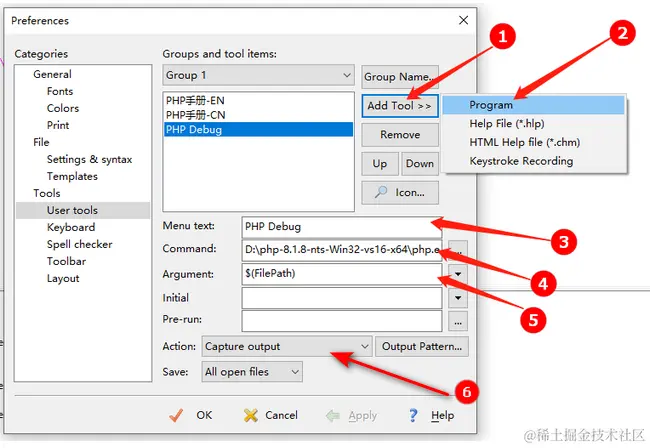This screenshot has height=448, width=650.
Task: Click the Add Tool >> button
Action: (400, 106)
